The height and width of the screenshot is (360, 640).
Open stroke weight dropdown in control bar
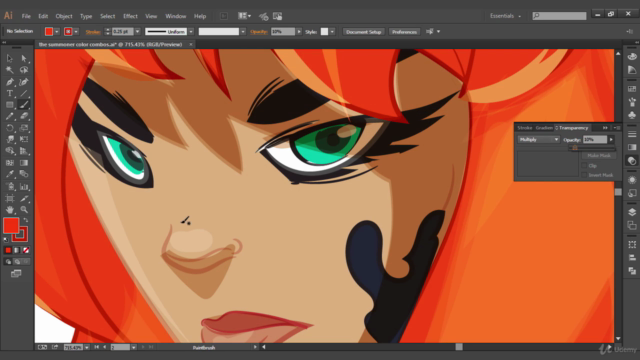138,31
